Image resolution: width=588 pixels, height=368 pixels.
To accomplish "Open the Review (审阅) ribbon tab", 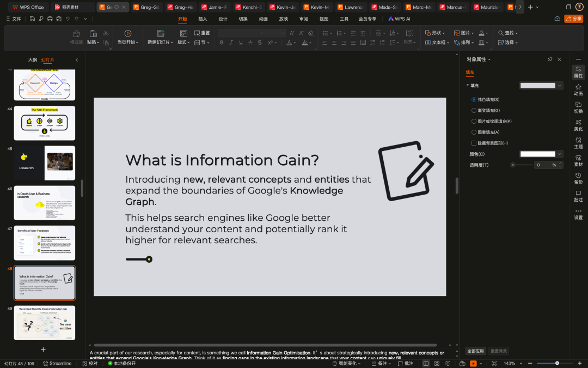I will click(x=304, y=19).
